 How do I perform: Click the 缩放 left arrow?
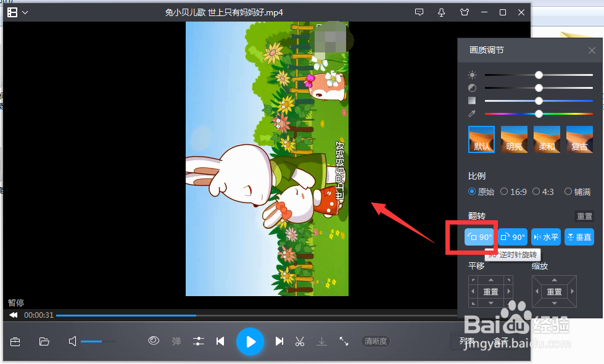pos(537,292)
